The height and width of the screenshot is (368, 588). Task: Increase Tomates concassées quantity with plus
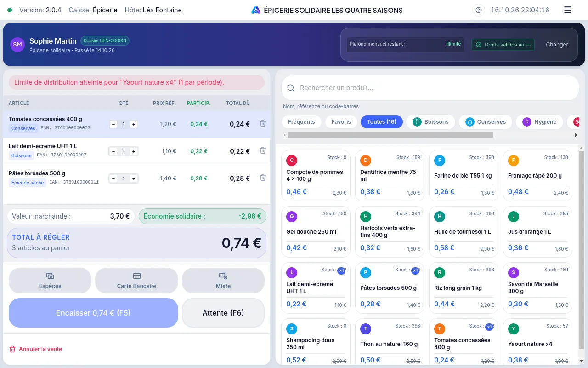(134, 124)
